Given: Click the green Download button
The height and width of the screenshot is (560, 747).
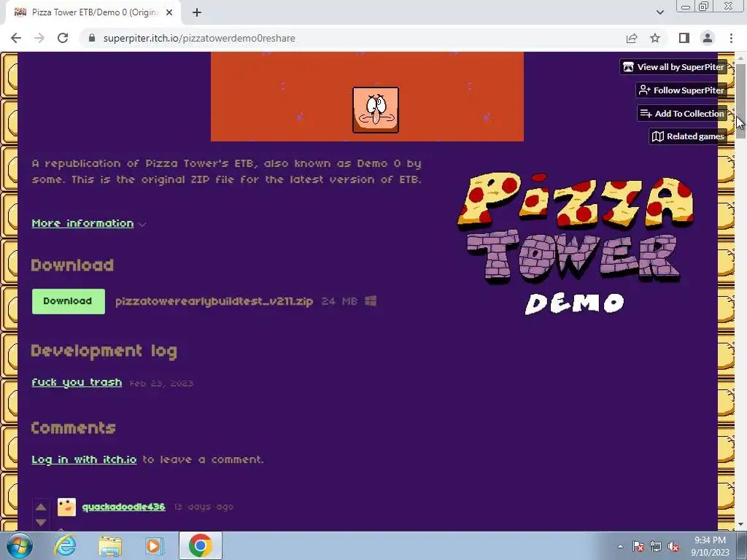Looking at the screenshot, I should coord(68,301).
